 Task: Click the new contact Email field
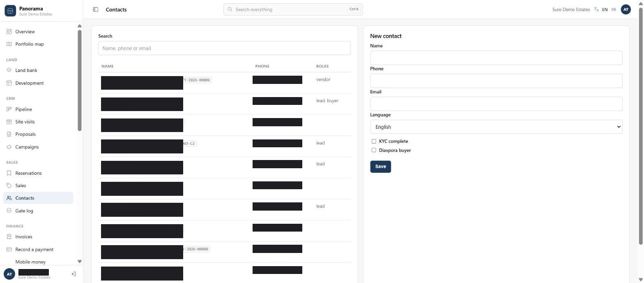(496, 104)
